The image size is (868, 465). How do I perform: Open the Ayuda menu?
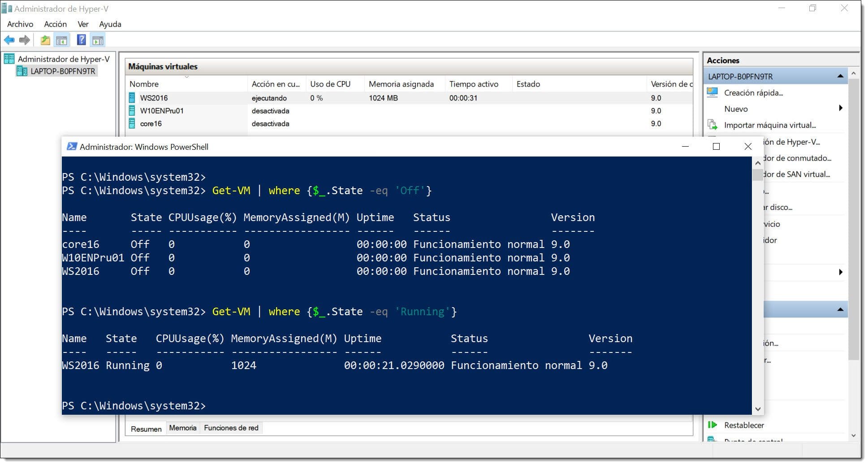pyautogui.click(x=110, y=24)
